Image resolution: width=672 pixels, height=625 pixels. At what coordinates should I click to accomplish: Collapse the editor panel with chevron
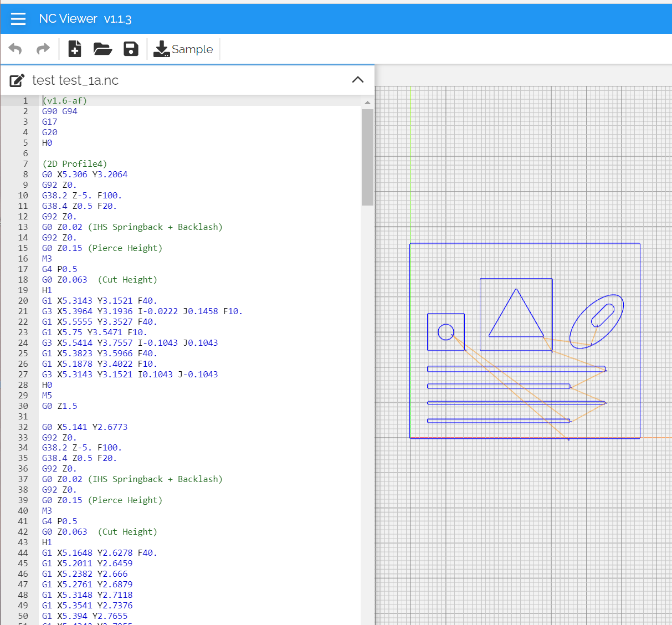tap(358, 80)
